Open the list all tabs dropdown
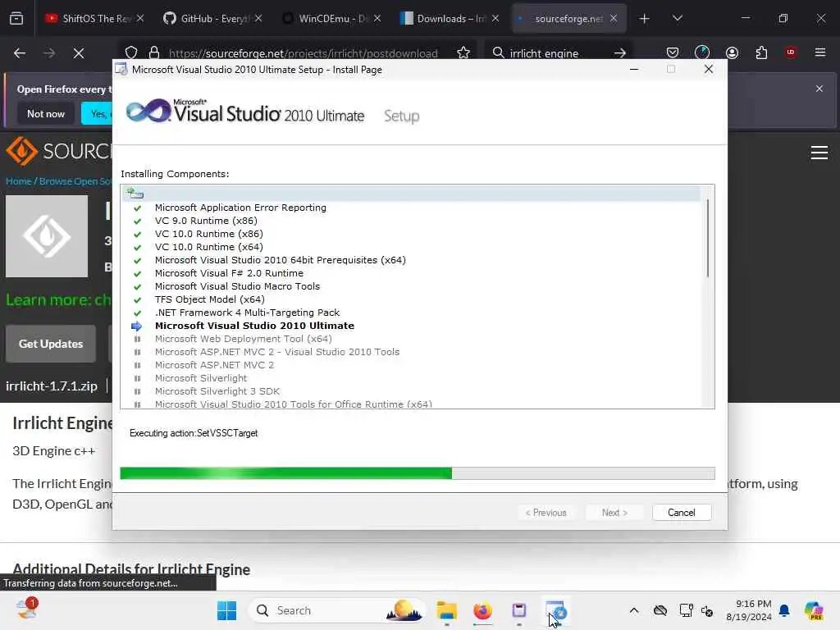This screenshot has width=840, height=630. (x=678, y=19)
